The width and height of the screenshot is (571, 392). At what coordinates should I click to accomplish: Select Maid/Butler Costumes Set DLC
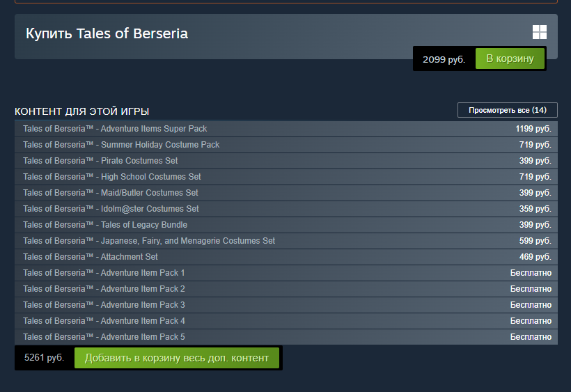click(111, 193)
